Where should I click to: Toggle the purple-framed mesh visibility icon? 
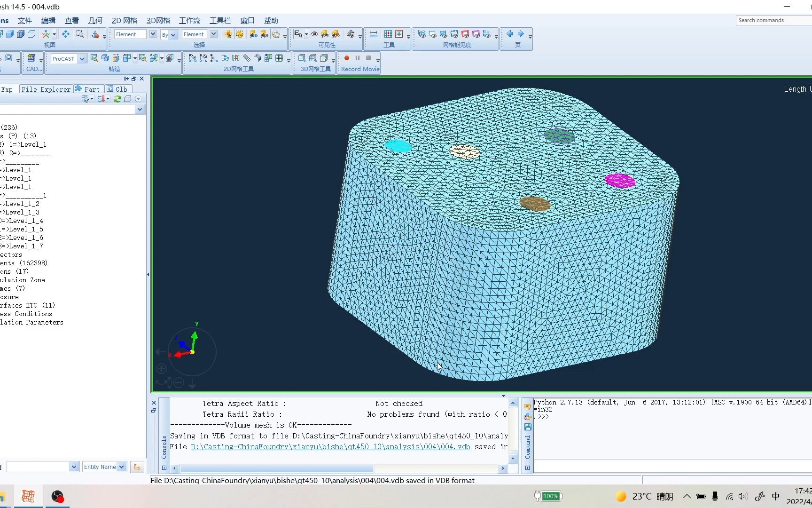(476, 34)
